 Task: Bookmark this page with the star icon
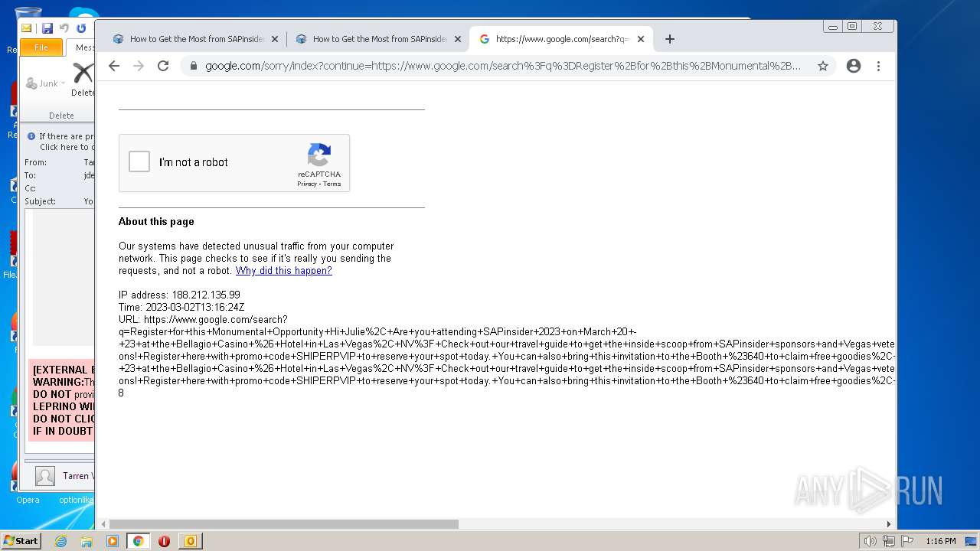pyautogui.click(x=823, y=66)
